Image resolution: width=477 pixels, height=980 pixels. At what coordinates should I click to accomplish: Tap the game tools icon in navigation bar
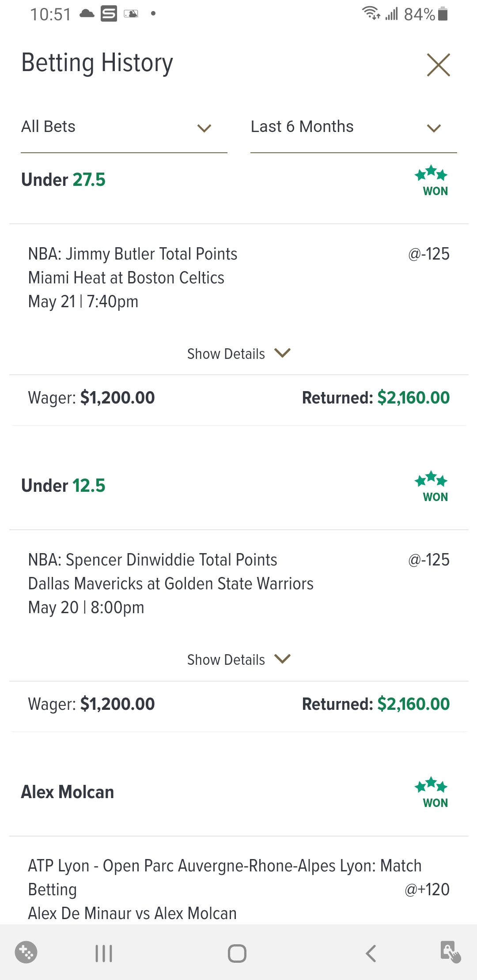(26, 952)
